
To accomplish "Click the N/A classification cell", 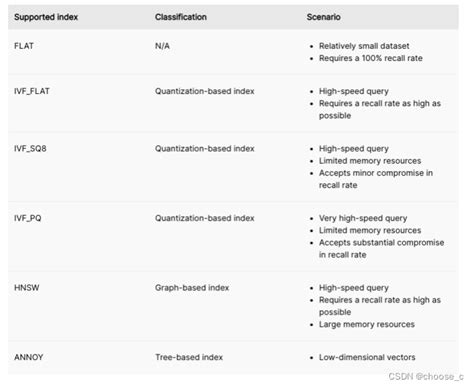I will click(162, 46).
